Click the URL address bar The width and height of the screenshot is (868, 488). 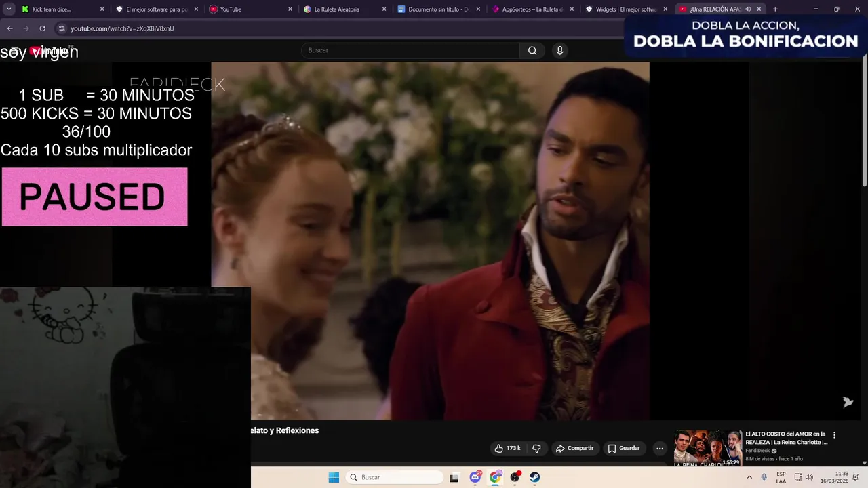click(x=339, y=28)
